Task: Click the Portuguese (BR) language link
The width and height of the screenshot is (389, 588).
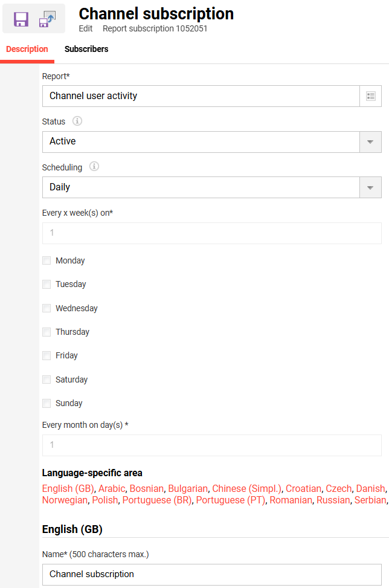Action: click(157, 500)
